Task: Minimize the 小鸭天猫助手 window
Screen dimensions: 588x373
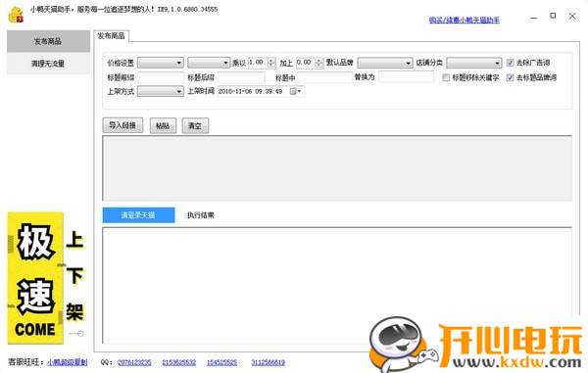Action: (x=534, y=17)
